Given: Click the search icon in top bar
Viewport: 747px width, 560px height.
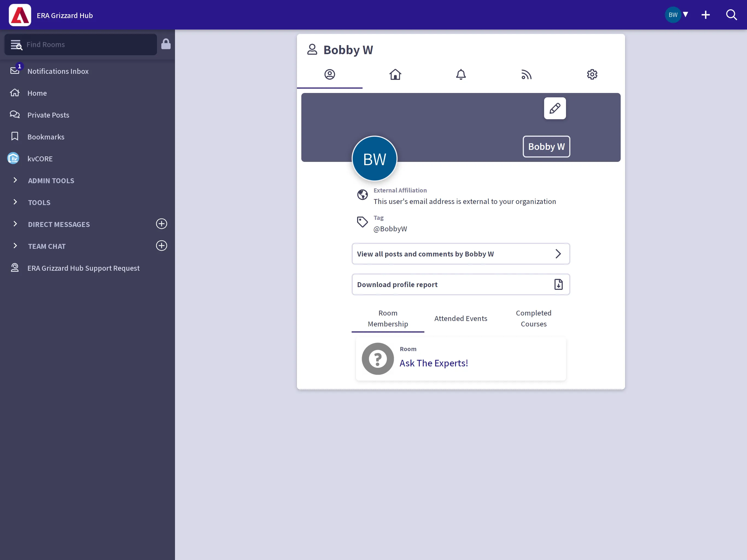Looking at the screenshot, I should click(x=732, y=15).
